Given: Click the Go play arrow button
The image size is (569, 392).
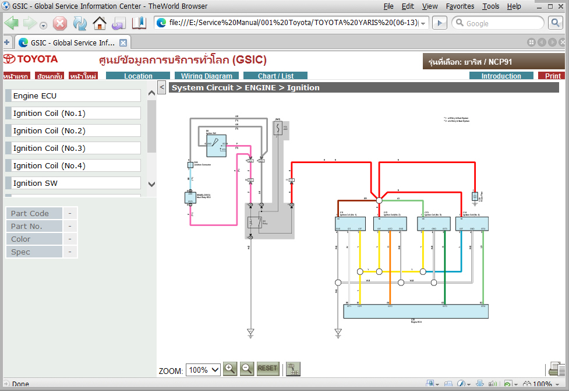Looking at the screenshot, I should (x=440, y=23).
